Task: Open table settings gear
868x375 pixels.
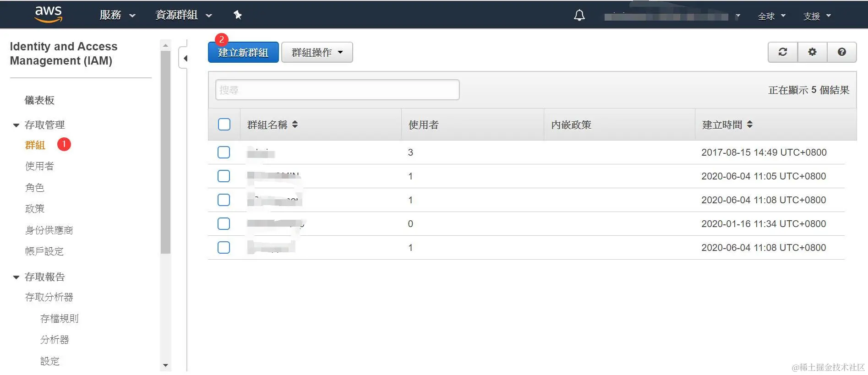Action: 812,52
